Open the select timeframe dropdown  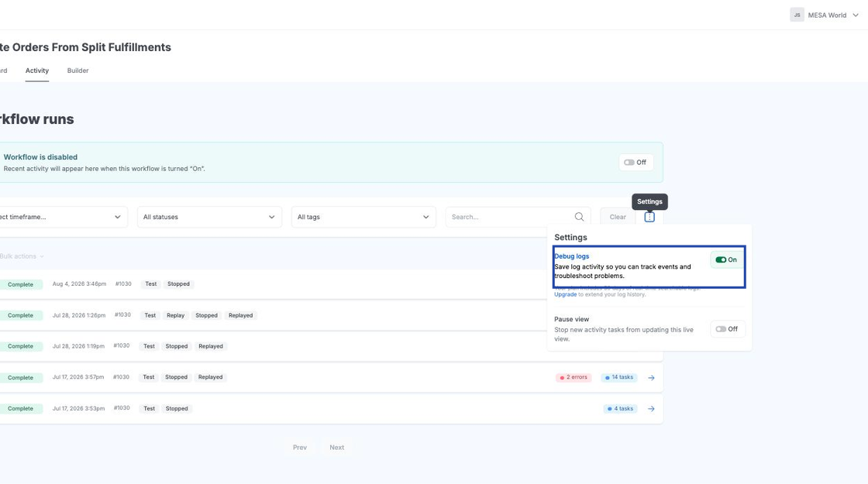coord(63,217)
